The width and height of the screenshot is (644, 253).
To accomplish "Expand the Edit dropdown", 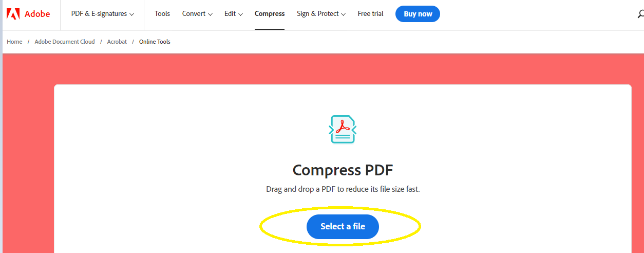I will point(234,14).
